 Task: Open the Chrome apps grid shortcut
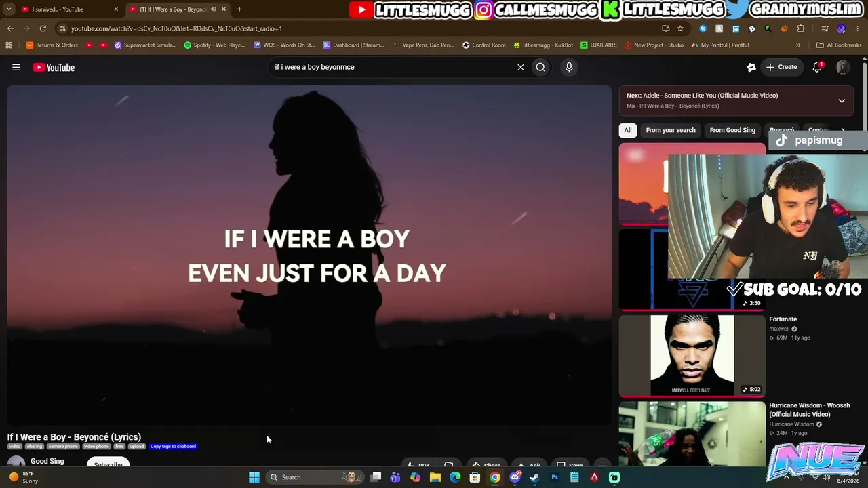pos(9,45)
